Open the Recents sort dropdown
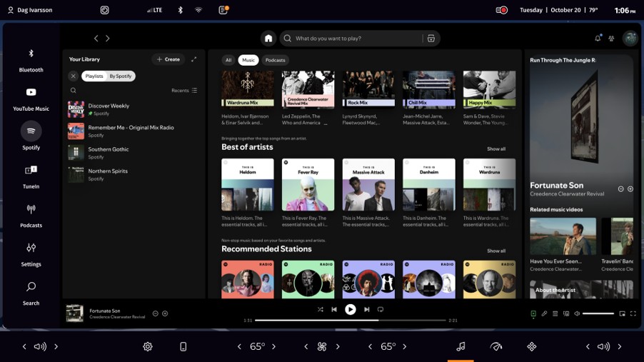This screenshot has height=362, width=644. (x=184, y=91)
